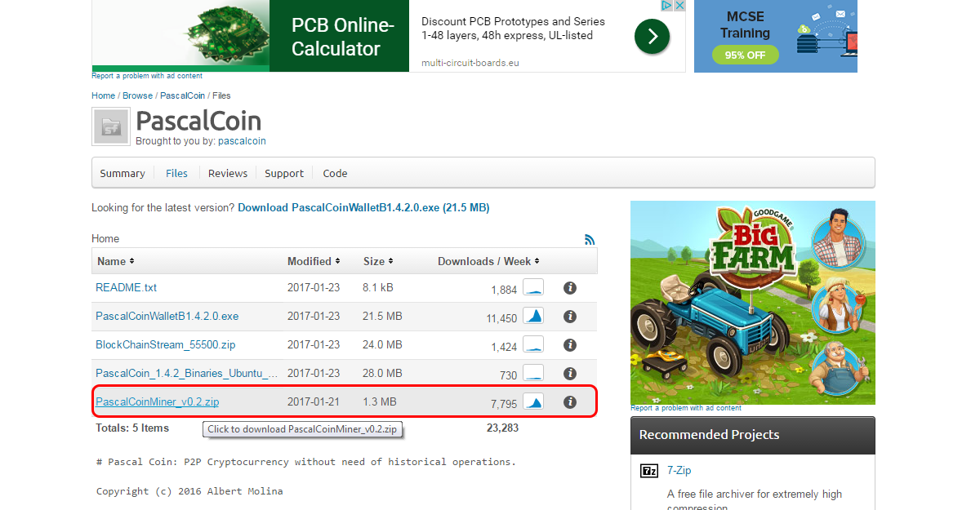Sort files by Size column
This screenshot has height=510, width=980.
(x=378, y=261)
